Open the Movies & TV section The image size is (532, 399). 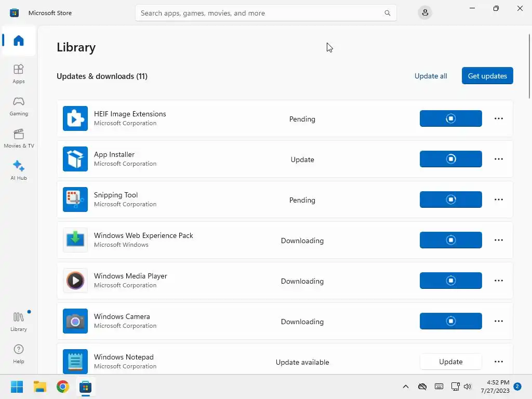click(19, 138)
